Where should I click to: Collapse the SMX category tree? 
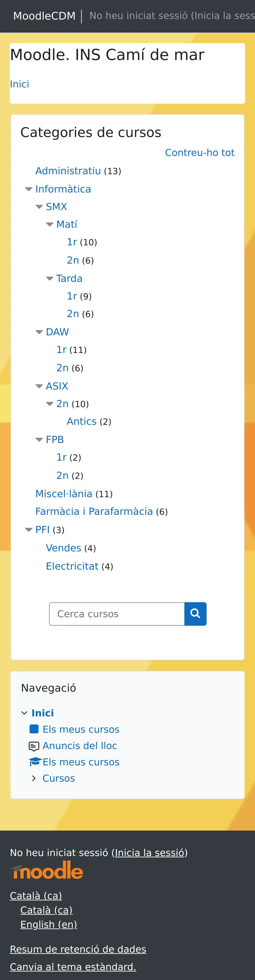[39, 207]
